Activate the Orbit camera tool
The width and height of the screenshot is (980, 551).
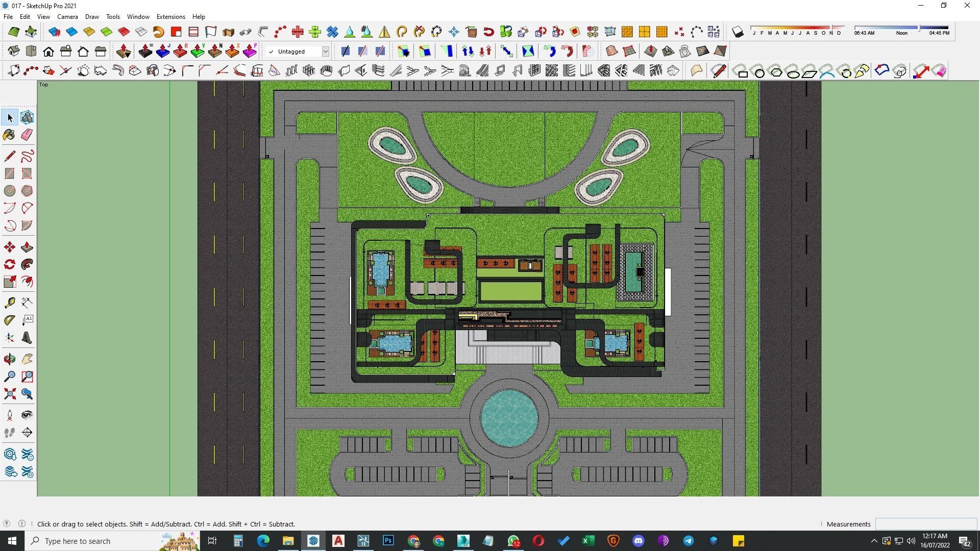(9, 359)
